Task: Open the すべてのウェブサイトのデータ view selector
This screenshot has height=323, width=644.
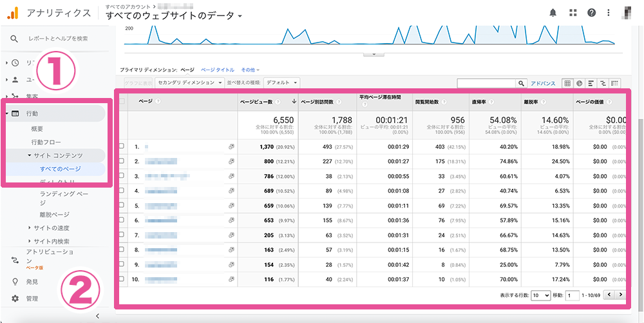Action: pyautogui.click(x=174, y=16)
